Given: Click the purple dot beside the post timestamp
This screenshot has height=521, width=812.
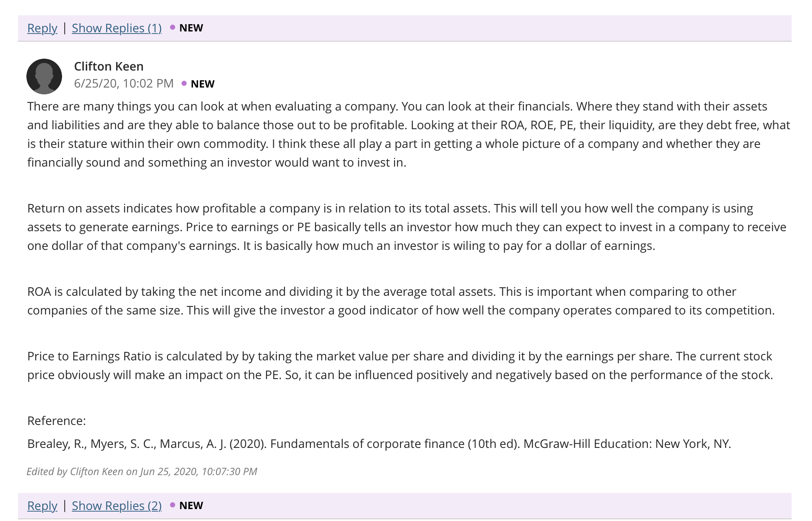Looking at the screenshot, I should 184,83.
